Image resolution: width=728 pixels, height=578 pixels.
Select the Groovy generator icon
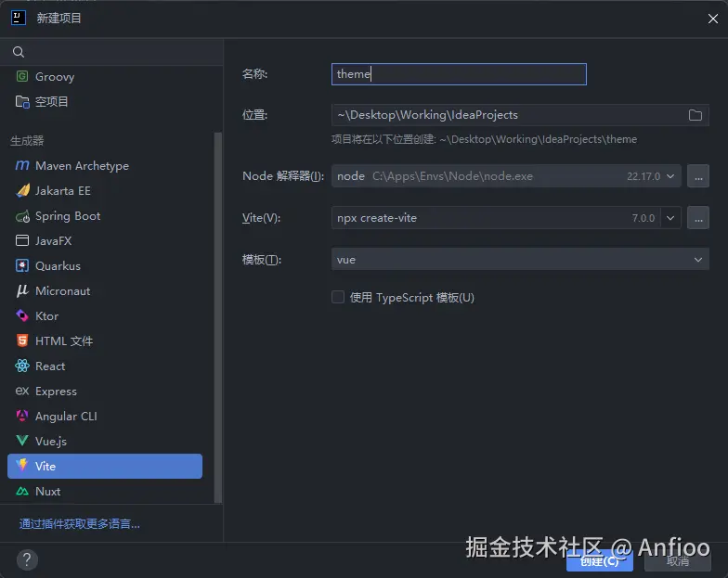click(22, 76)
